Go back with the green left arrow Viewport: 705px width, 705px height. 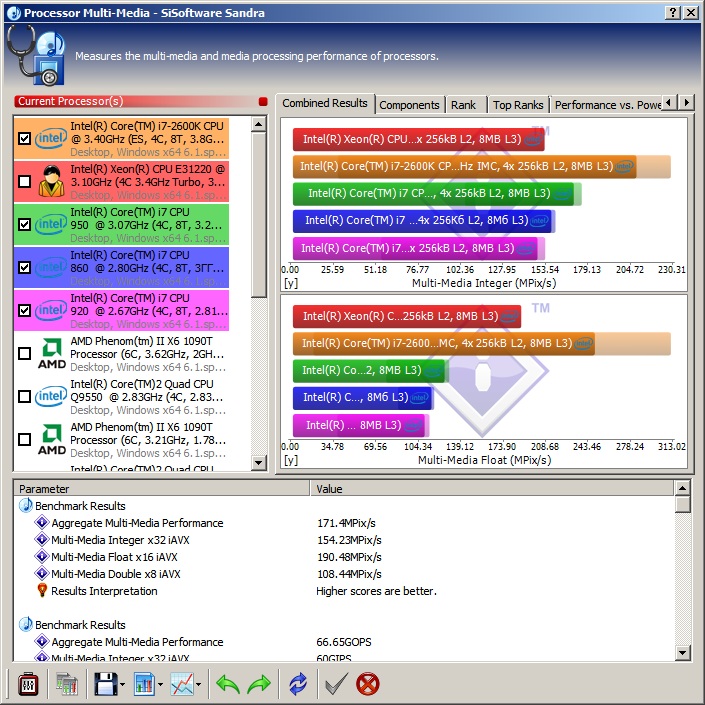pyautogui.click(x=228, y=684)
